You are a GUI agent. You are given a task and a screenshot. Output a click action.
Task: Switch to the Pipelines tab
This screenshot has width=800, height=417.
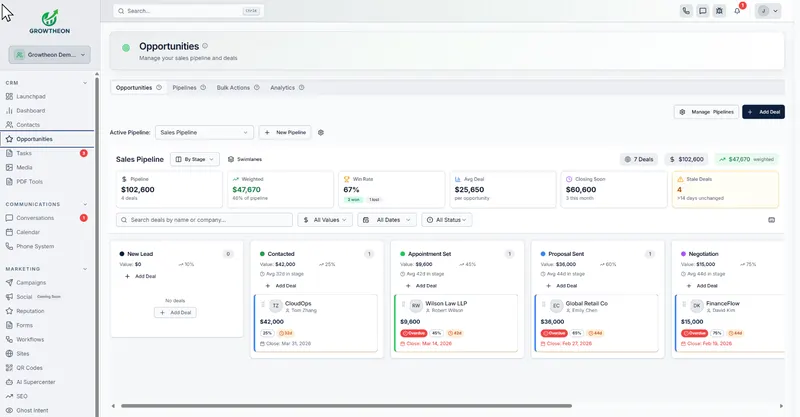189,88
